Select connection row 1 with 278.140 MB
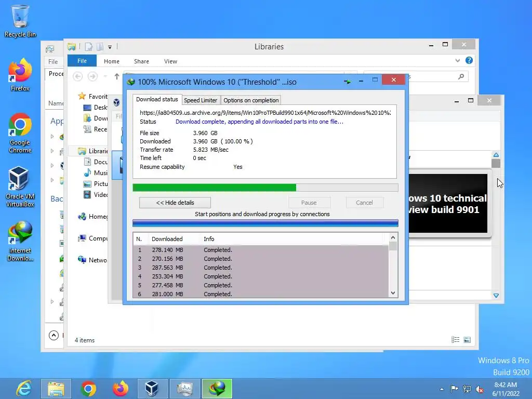532x399 pixels. click(x=261, y=250)
